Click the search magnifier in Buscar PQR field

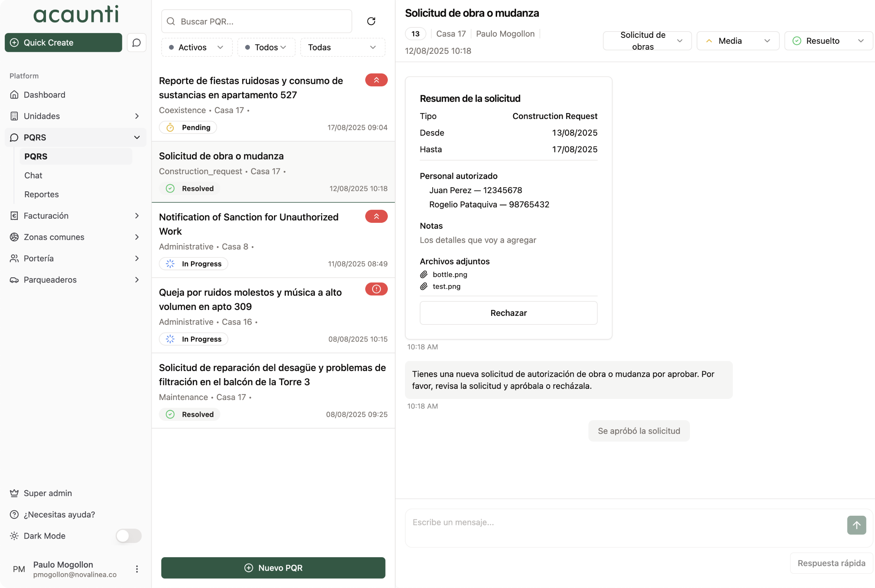171,21
